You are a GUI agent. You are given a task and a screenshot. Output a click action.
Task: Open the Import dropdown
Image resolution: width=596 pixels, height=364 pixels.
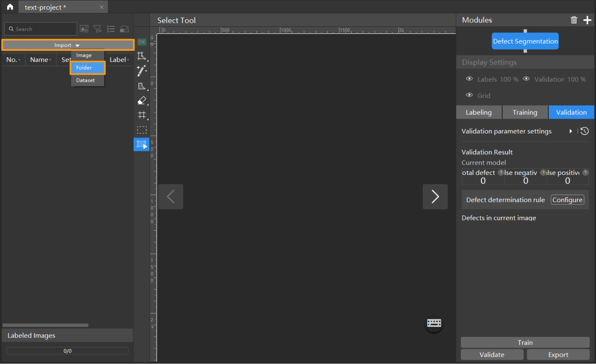[x=68, y=45]
